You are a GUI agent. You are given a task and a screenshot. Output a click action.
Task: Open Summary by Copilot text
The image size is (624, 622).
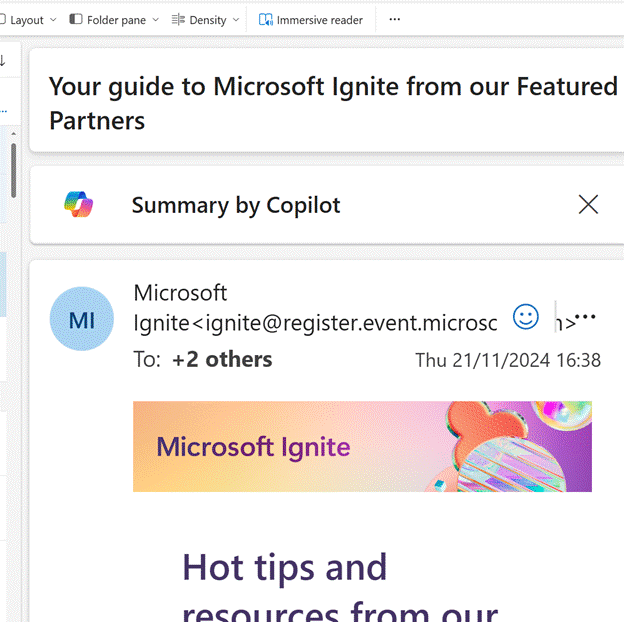pos(236,205)
